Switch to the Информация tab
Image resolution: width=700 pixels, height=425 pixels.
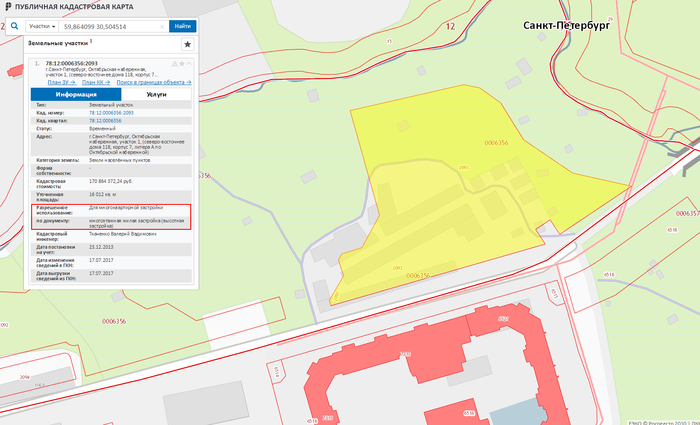click(76, 94)
